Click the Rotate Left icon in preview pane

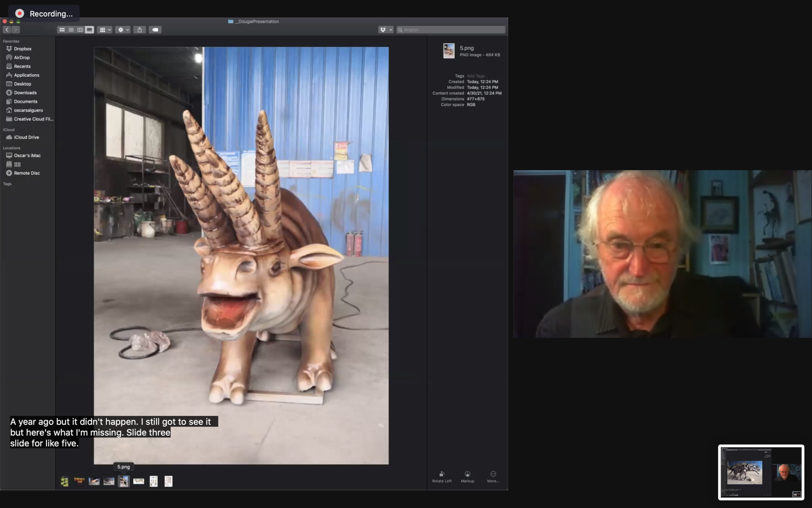pyautogui.click(x=442, y=475)
